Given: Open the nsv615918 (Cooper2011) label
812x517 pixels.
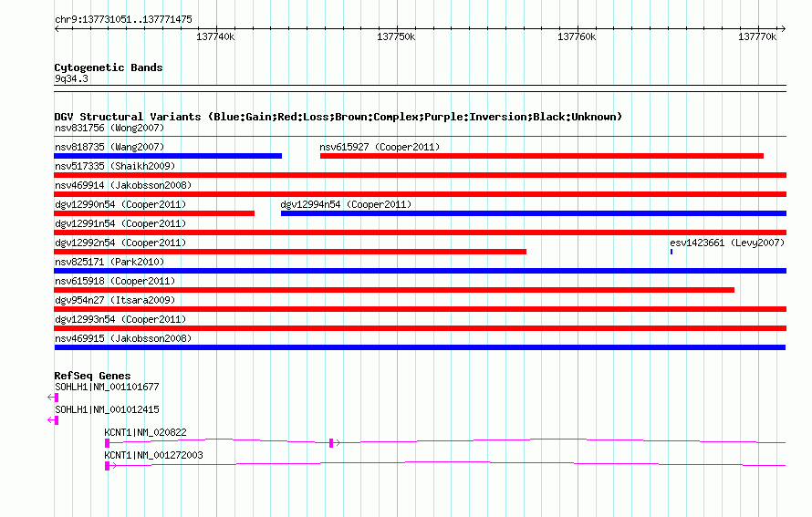Looking at the screenshot, I should [115, 281].
